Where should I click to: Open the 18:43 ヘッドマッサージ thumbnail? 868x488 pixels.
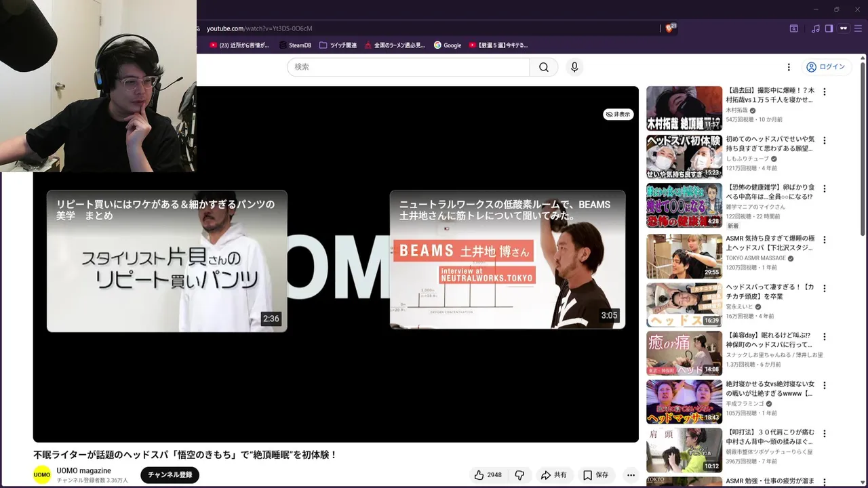point(684,403)
